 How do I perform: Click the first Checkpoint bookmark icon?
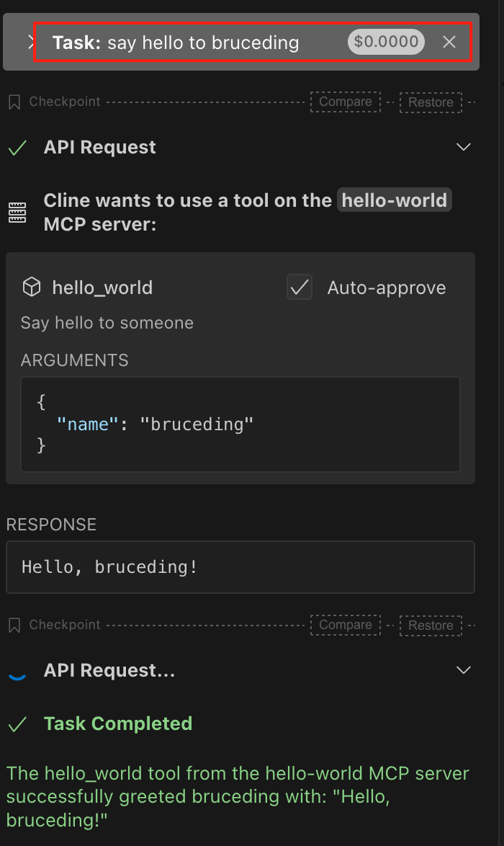14,102
